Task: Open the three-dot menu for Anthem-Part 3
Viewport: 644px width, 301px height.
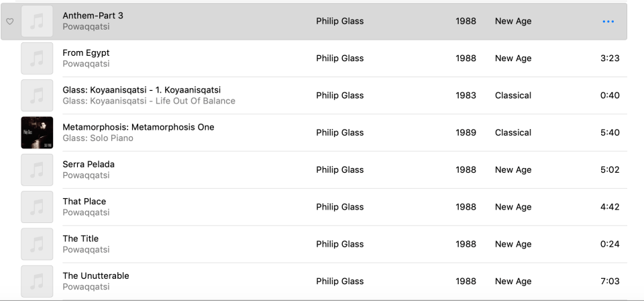Action: coord(608,21)
